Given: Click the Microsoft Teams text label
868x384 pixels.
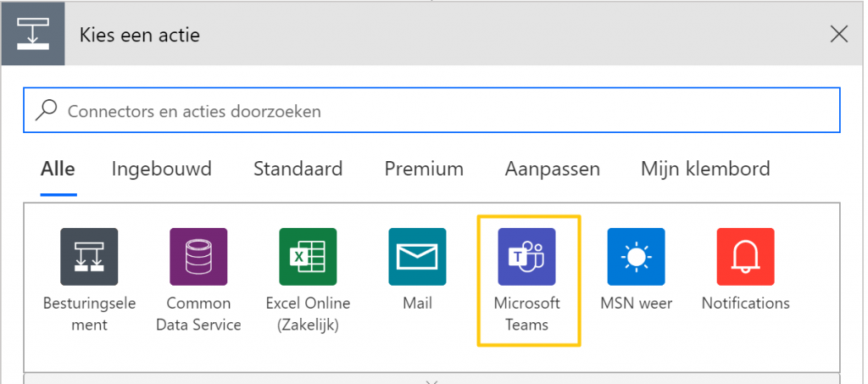Looking at the screenshot, I should pyautogui.click(x=527, y=314).
